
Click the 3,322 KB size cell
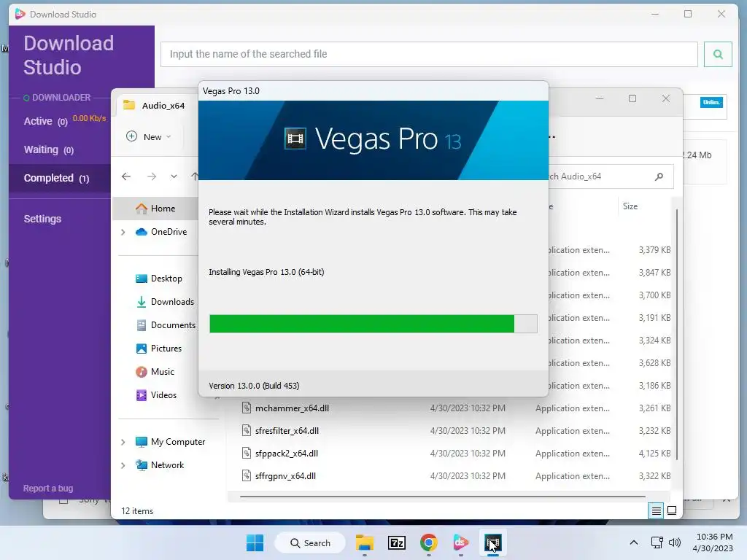pyautogui.click(x=654, y=475)
